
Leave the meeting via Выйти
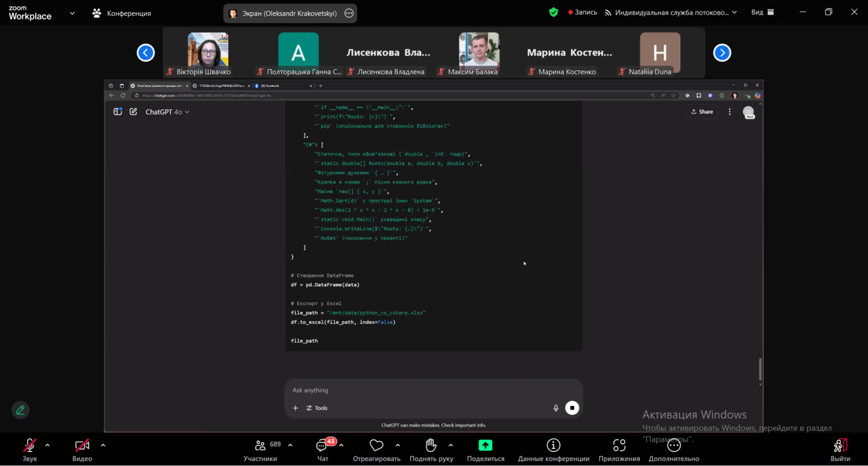[x=840, y=447]
